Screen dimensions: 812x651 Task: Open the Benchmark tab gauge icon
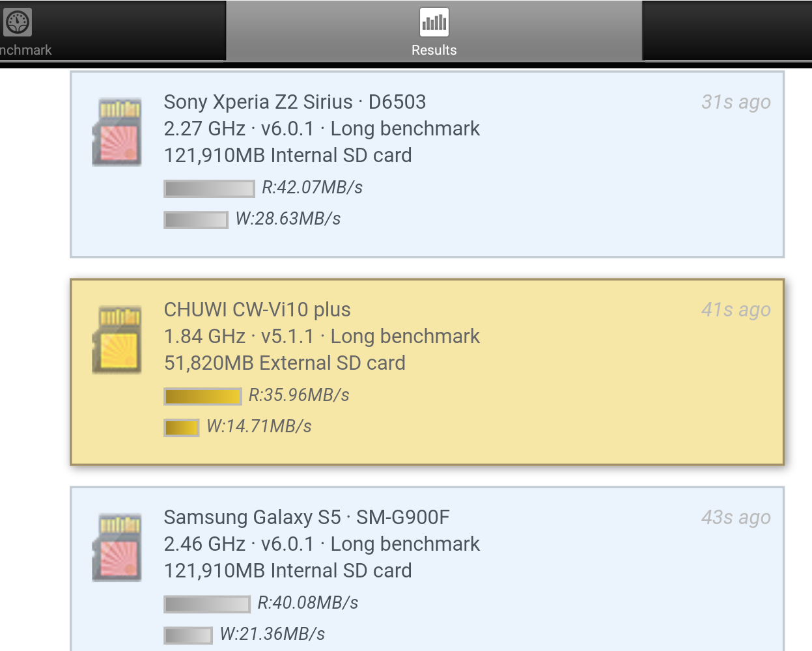click(18, 23)
